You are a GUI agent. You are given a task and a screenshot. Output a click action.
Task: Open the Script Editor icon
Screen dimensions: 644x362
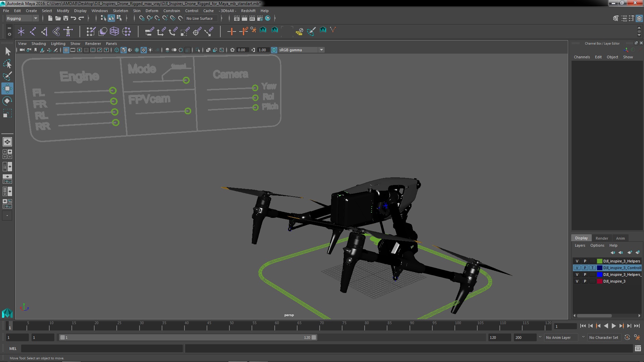point(638,349)
